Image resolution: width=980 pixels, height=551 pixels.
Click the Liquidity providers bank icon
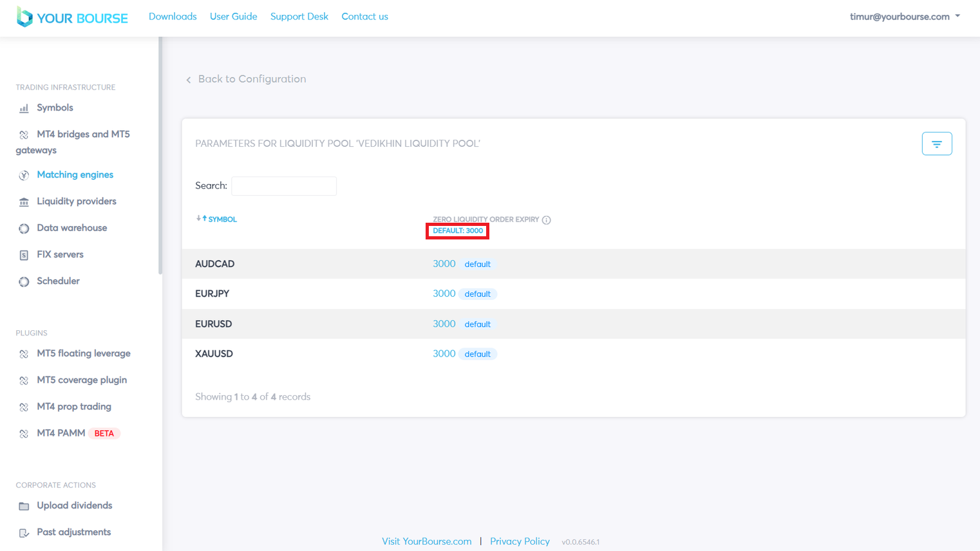click(x=24, y=202)
